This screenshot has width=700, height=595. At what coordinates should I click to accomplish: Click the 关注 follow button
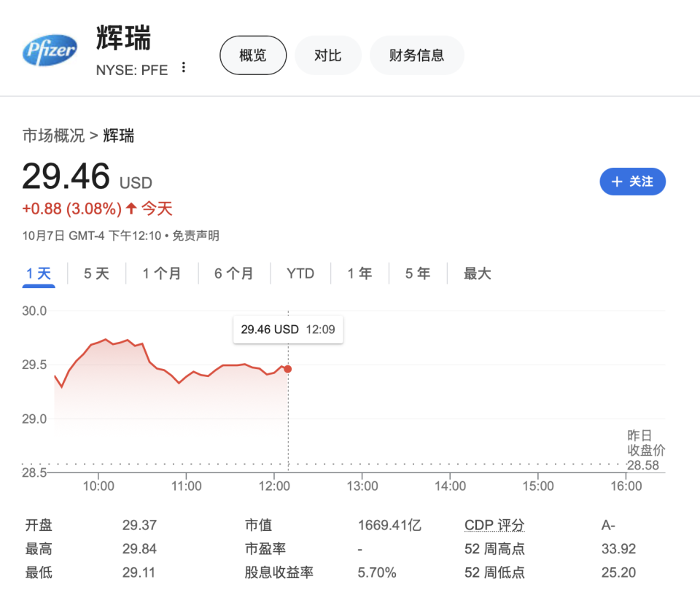[x=632, y=182]
